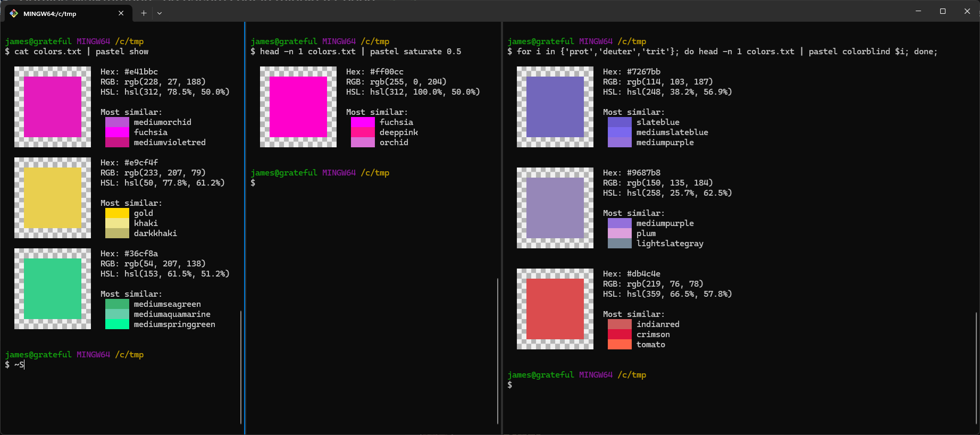Screen dimensions: 980x435
Task: Click the mediumaquamarine small swatch
Action: (117, 314)
